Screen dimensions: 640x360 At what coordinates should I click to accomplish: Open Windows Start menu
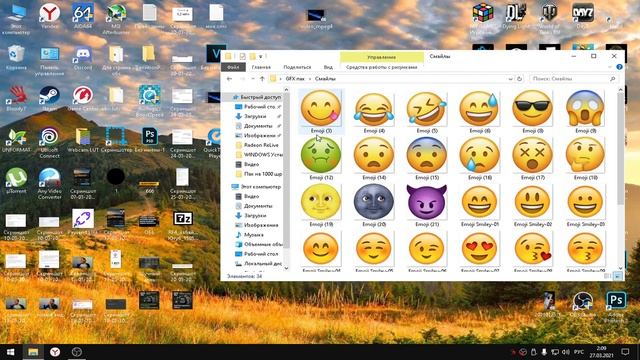pyautogui.click(x=11, y=352)
